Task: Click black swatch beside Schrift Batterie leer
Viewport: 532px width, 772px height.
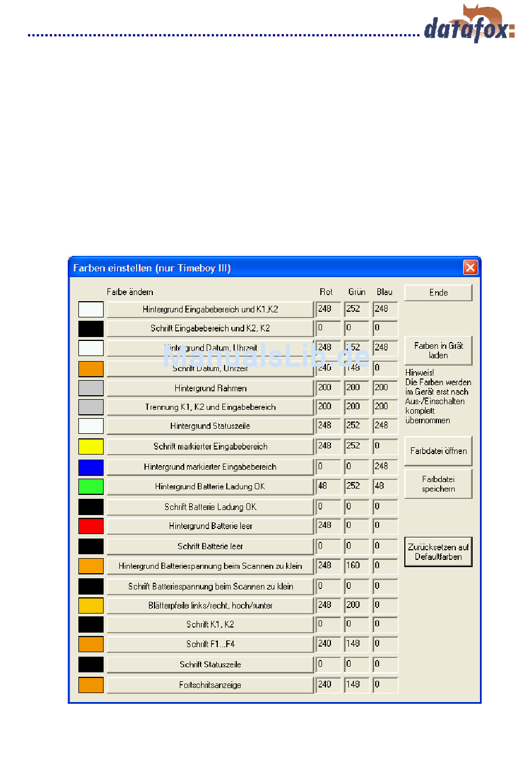Action: [91, 546]
